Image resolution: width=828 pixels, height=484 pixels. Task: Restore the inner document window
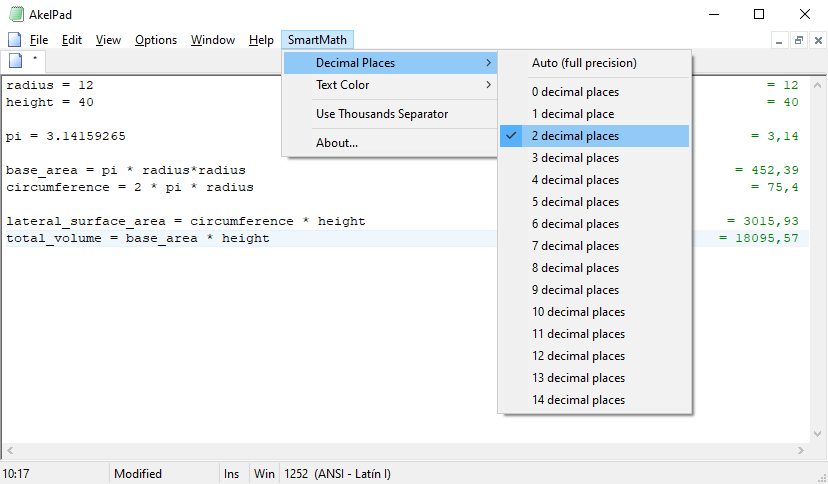coord(799,40)
